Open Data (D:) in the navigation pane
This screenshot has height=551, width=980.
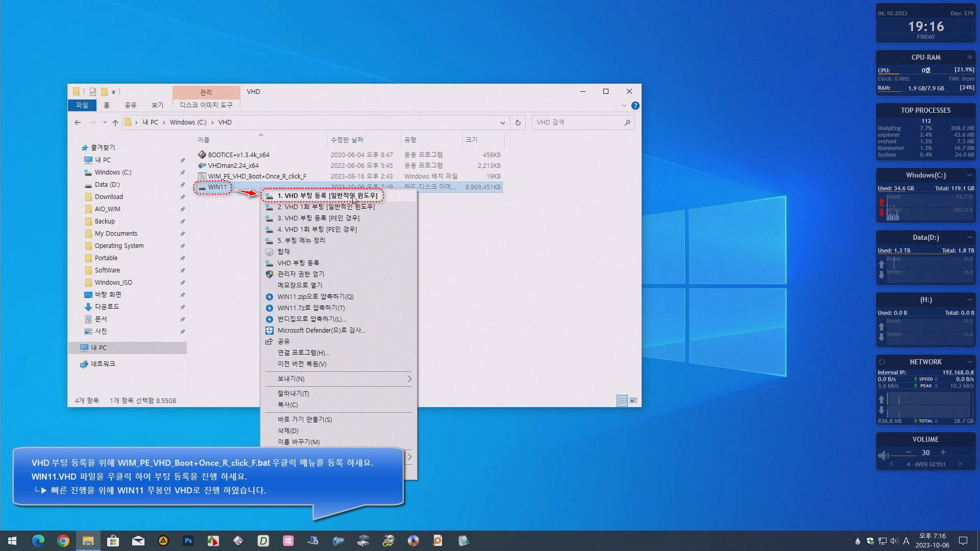point(107,185)
